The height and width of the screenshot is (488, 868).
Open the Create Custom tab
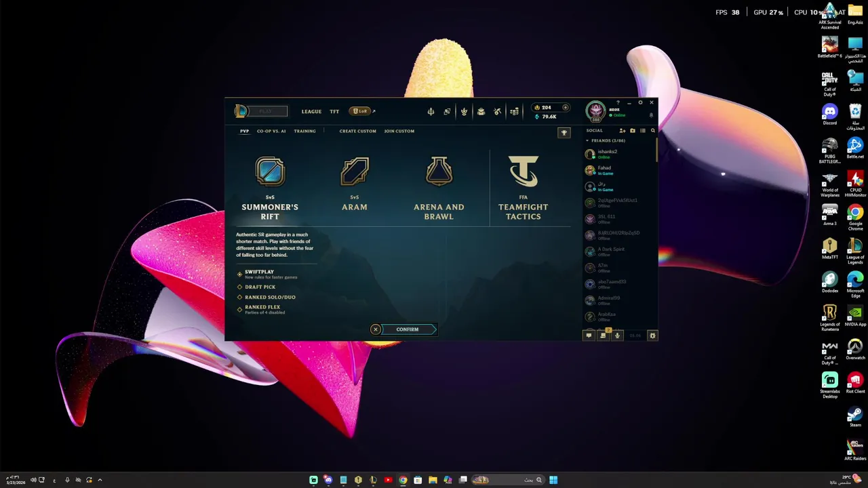click(357, 131)
